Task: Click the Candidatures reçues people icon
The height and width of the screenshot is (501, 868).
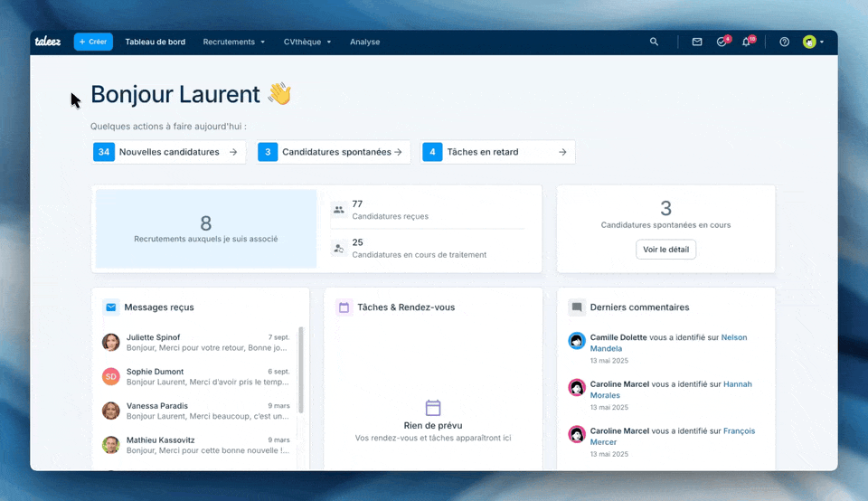Action: click(339, 210)
